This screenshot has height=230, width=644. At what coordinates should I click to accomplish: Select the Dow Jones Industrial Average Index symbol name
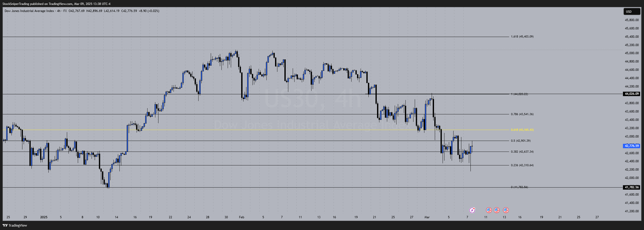pos(29,10)
